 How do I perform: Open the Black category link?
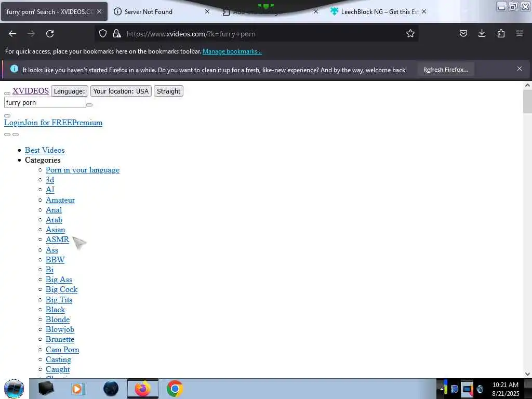(x=55, y=310)
